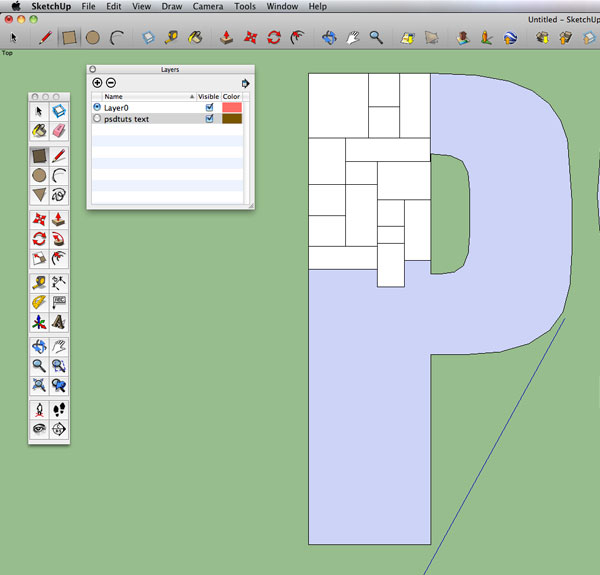The width and height of the screenshot is (600, 575).
Task: Sort layers by Name column header
Action: tap(149, 96)
